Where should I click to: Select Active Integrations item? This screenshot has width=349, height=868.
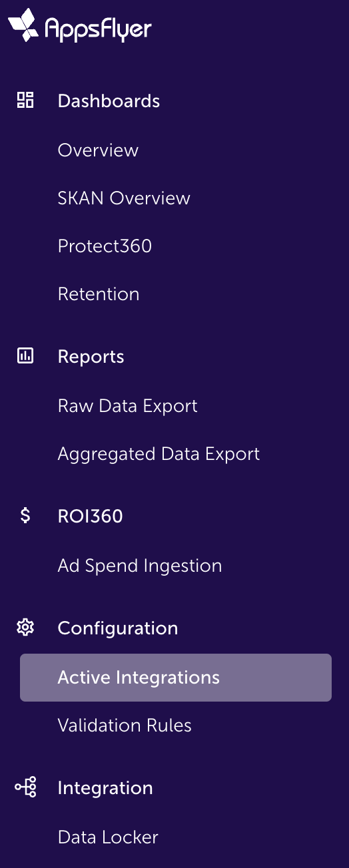pyautogui.click(x=176, y=678)
